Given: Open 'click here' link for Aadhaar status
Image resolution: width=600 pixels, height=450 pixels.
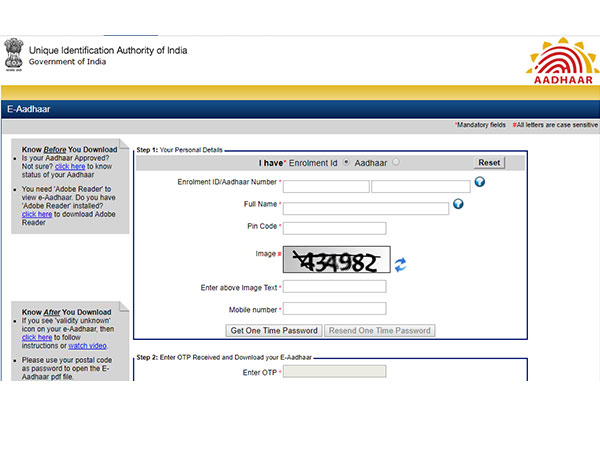Looking at the screenshot, I should [x=70, y=167].
